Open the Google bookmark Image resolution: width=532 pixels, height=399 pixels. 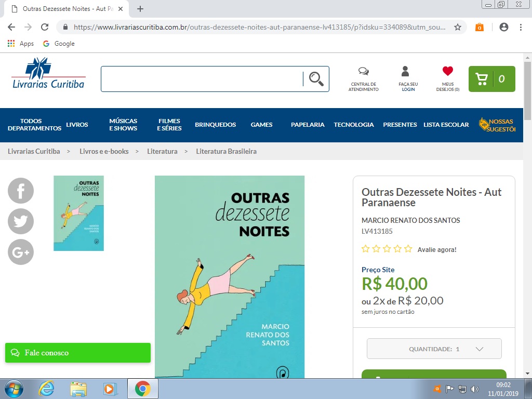point(59,44)
